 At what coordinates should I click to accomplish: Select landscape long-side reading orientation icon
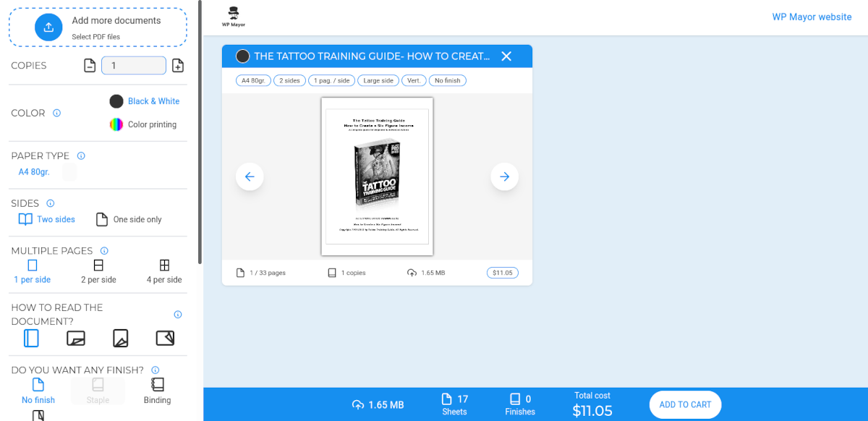pos(76,338)
